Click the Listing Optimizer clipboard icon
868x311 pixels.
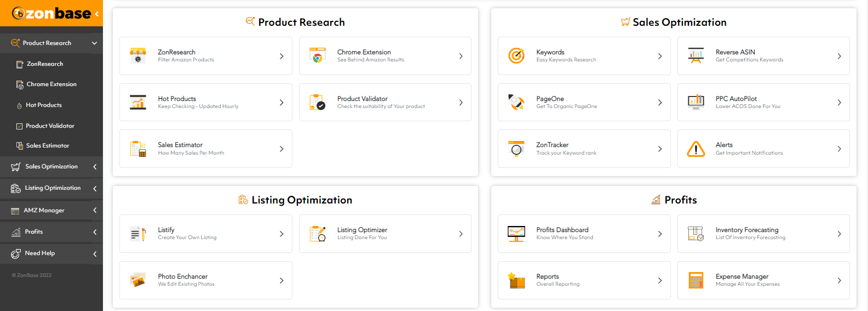318,234
